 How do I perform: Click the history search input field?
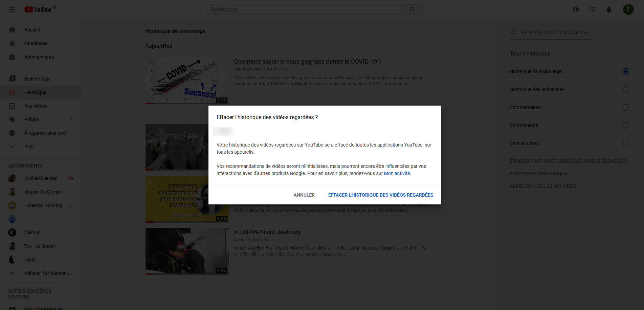[x=557, y=32]
